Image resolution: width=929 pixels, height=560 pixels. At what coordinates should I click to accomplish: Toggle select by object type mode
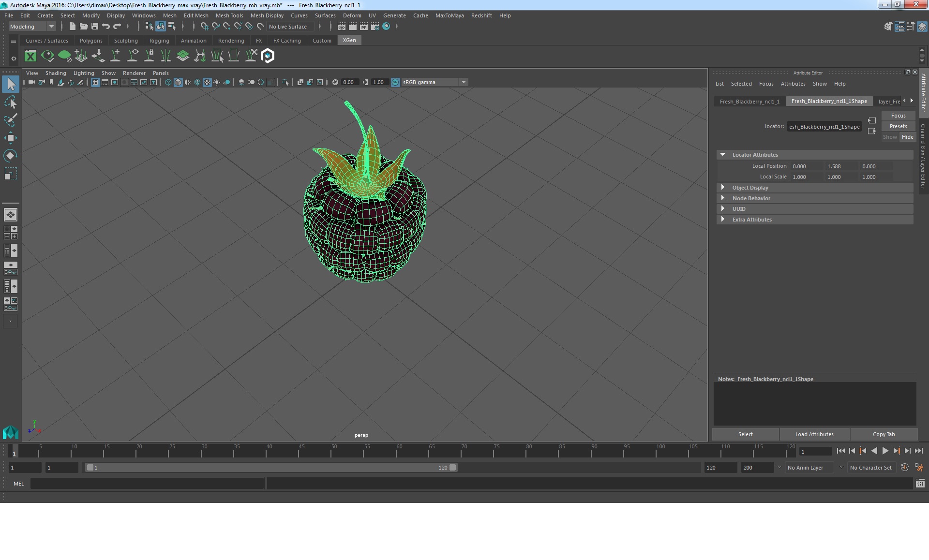click(x=161, y=27)
